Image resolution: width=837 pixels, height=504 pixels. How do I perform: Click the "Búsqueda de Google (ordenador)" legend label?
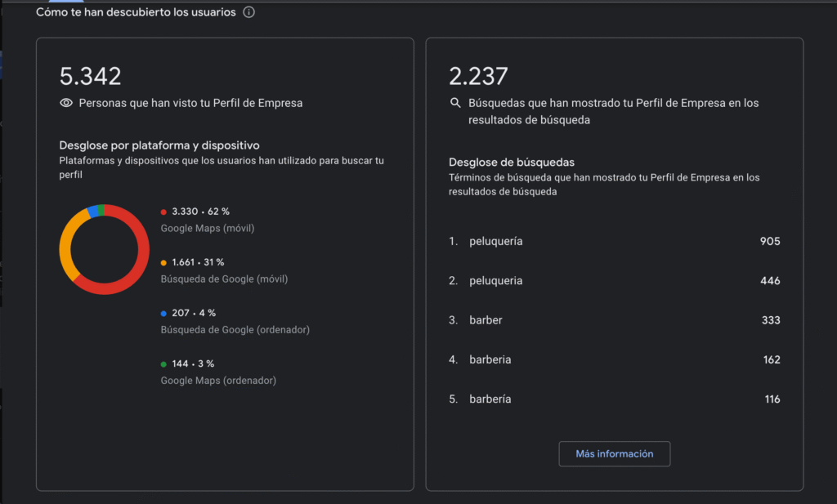tap(235, 330)
